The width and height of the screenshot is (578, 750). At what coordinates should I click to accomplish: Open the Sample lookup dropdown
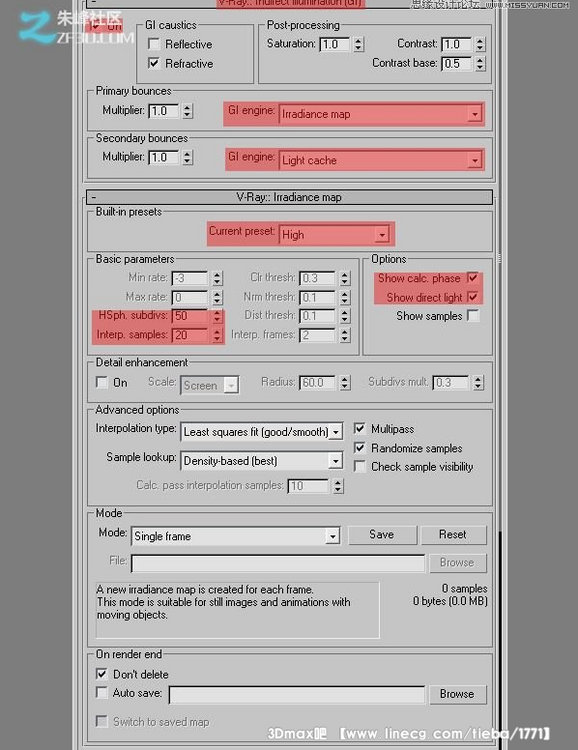[x=262, y=461]
